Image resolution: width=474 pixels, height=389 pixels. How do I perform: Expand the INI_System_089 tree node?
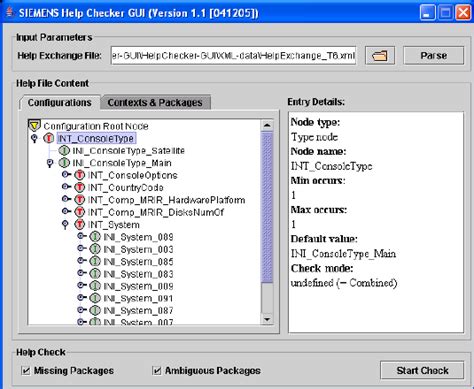82,236
